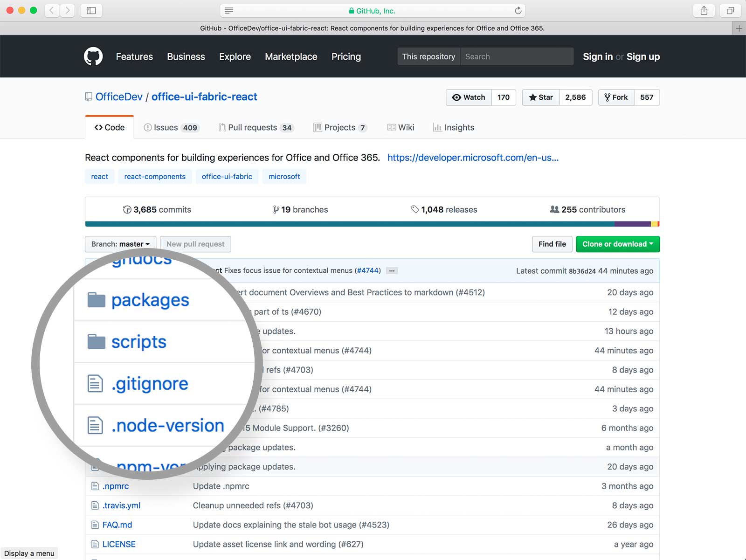Click the file icon beside LICENSE

click(95, 544)
